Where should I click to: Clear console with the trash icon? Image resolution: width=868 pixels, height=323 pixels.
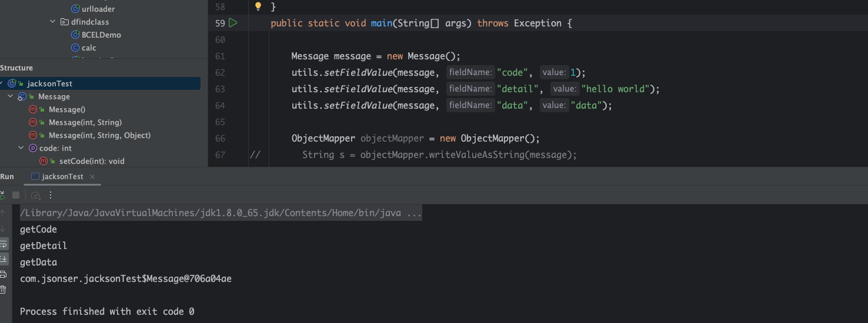[3, 290]
